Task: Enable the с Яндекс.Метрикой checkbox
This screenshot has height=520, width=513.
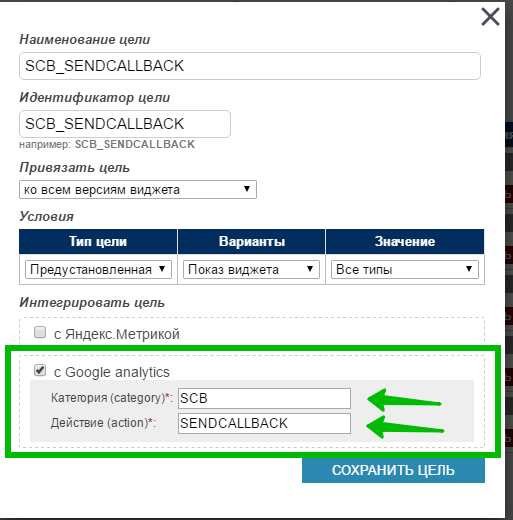Action: coord(40,332)
